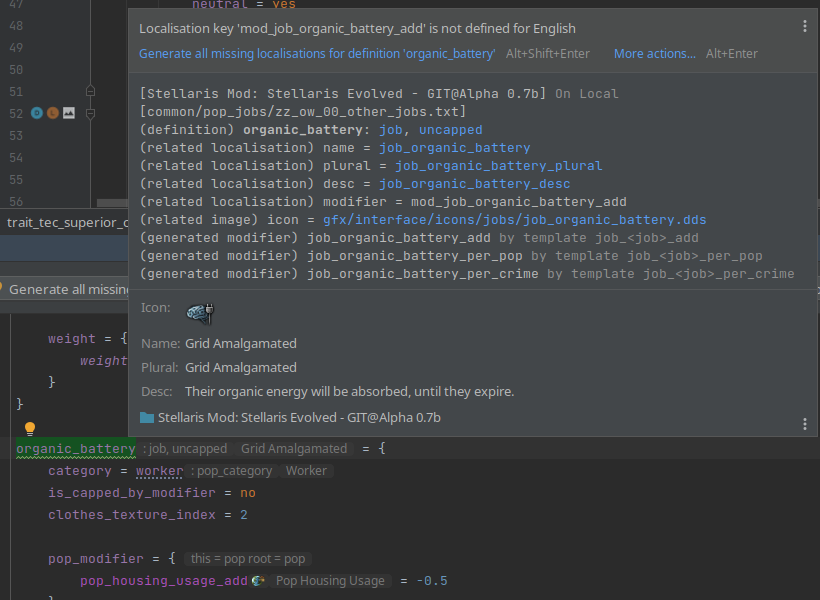Click the folder icon beside Stellaris Mod name
Screen dimensions: 820x600
click(144, 417)
